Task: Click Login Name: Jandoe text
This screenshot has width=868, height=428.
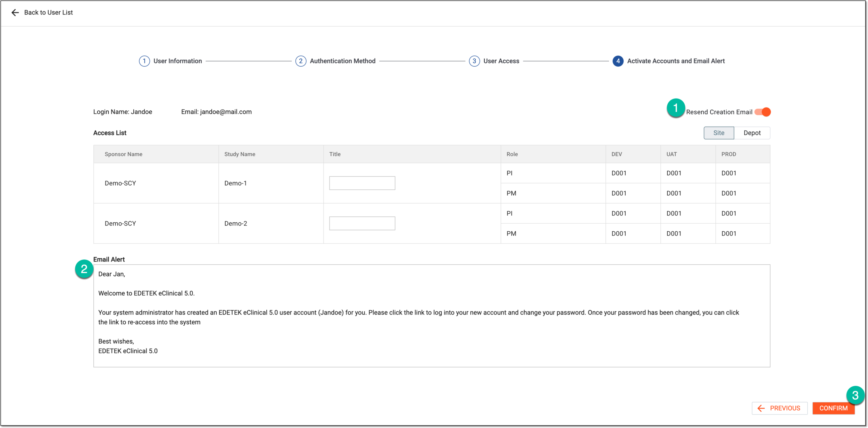Action: tap(123, 112)
